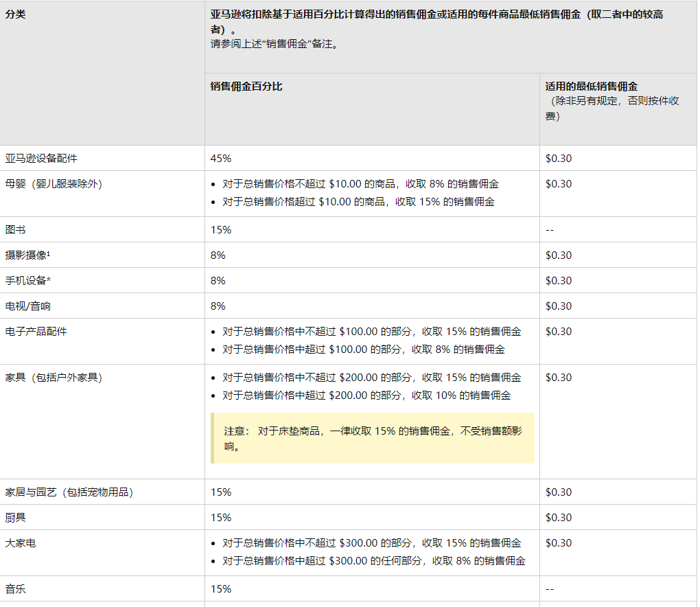Click the bullet about 8% over $300.00
700x607 pixels.
373,561
